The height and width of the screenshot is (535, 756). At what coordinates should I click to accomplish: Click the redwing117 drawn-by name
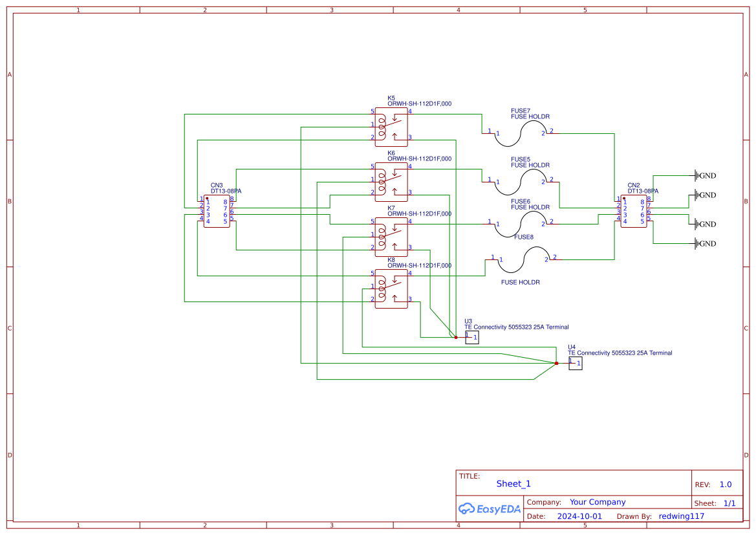681,516
